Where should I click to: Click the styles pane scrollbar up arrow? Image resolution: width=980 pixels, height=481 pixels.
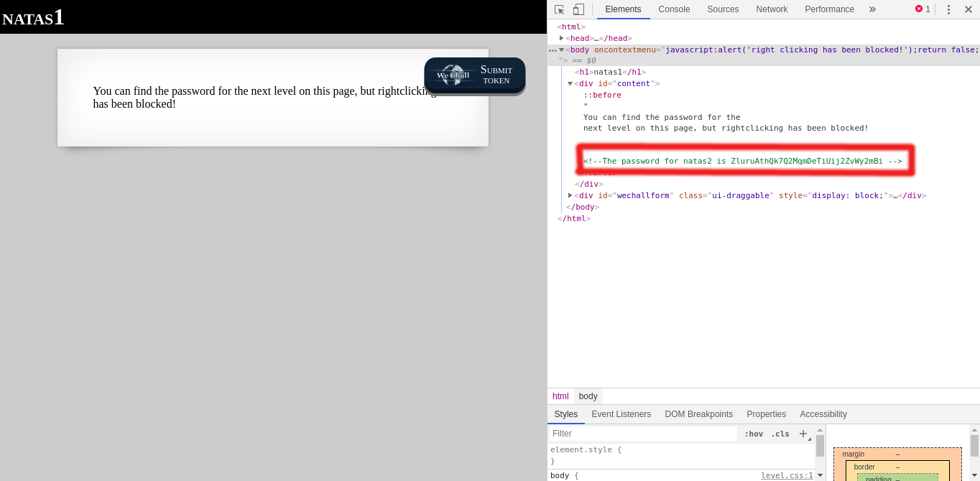click(x=820, y=430)
